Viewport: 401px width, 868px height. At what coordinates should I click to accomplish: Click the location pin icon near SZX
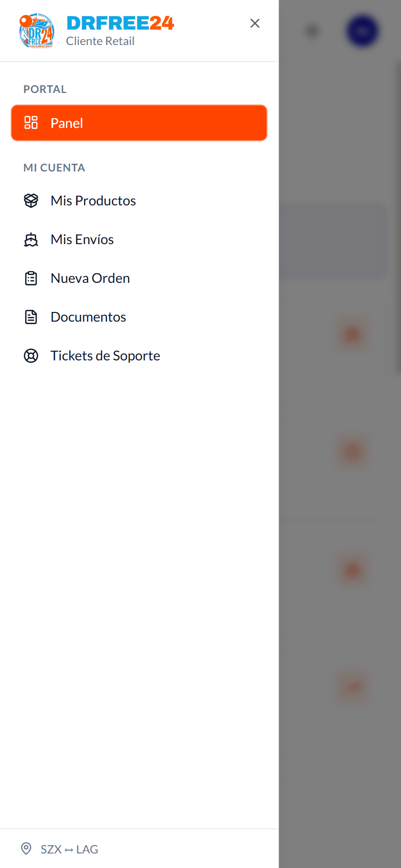(x=26, y=849)
